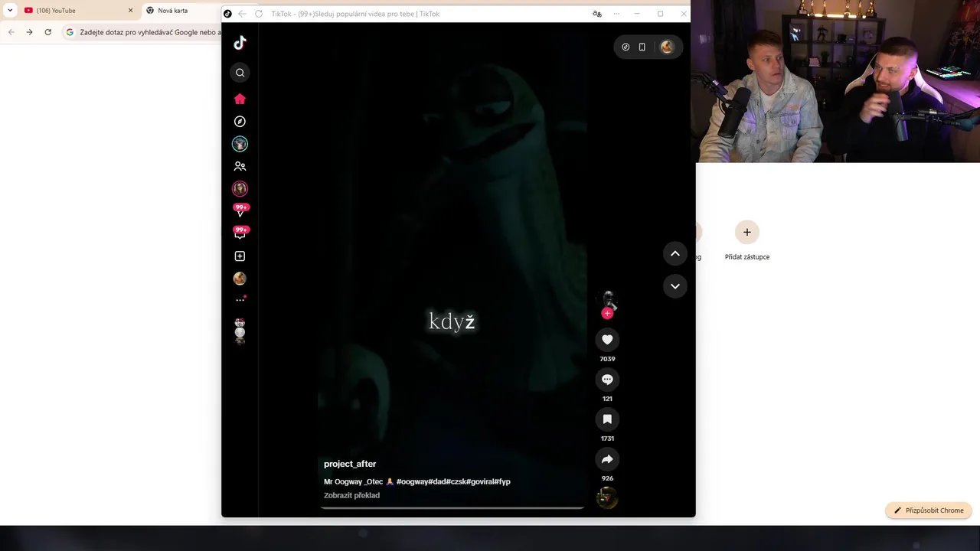Open the Explore compass icon
This screenshot has width=980, height=551.
pos(240,122)
